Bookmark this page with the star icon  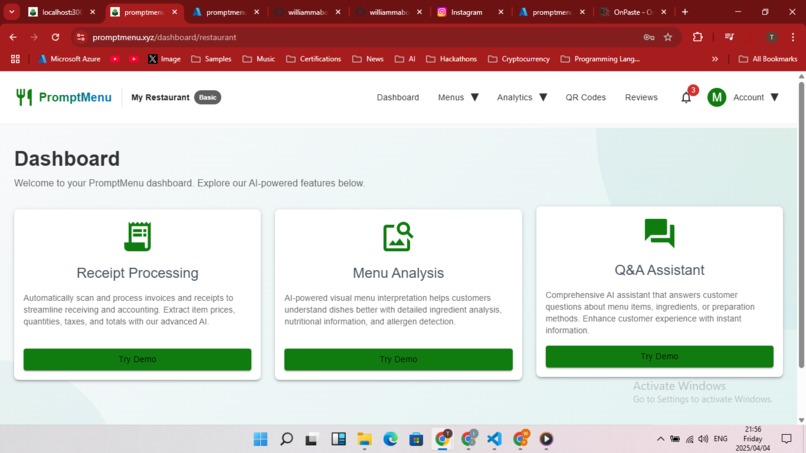pos(668,37)
